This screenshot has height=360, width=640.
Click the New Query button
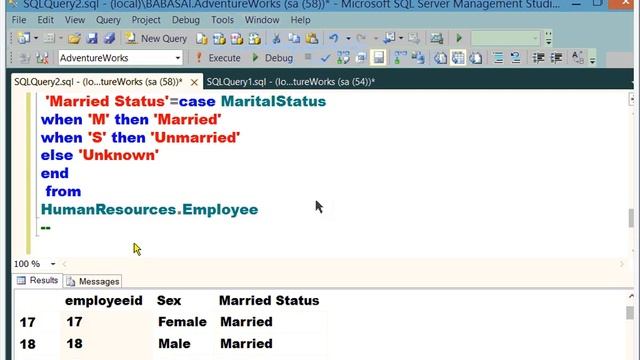(x=156, y=38)
